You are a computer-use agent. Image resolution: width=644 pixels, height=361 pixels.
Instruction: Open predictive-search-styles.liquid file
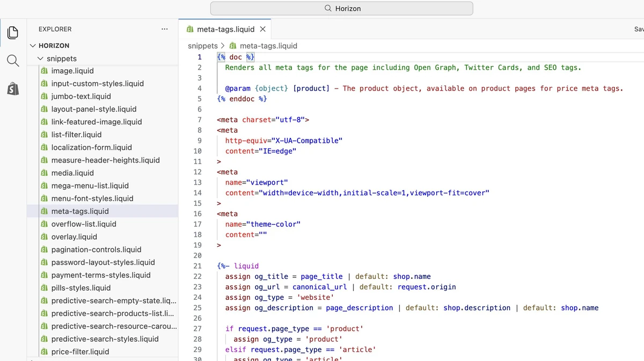[105, 339]
